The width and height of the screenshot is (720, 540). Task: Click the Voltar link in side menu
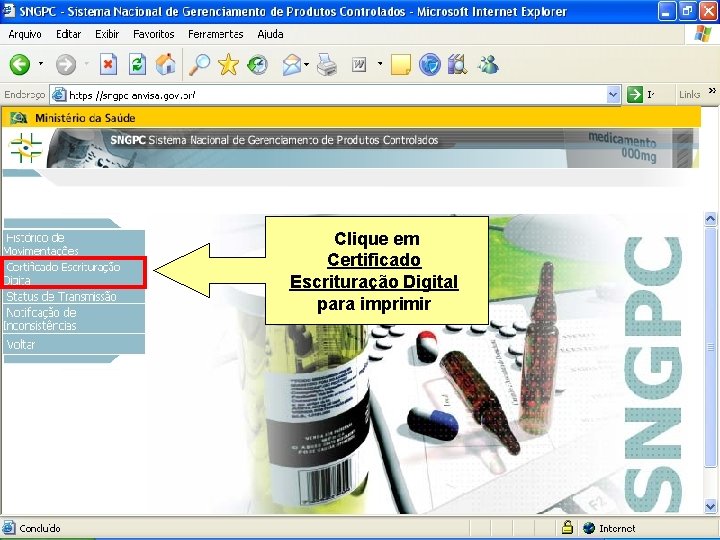pyautogui.click(x=73, y=344)
